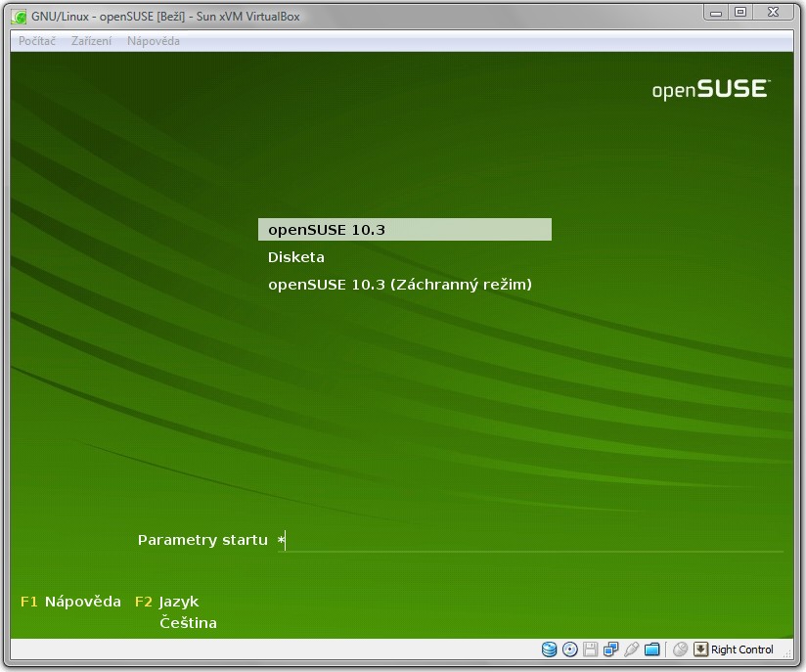Click the Right Control host key label
Screen dimensions: 806x672
tap(741, 650)
